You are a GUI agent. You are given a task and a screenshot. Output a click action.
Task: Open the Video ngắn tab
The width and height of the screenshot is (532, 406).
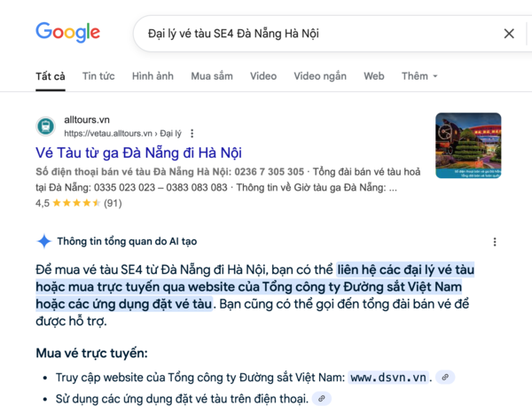[x=320, y=76]
